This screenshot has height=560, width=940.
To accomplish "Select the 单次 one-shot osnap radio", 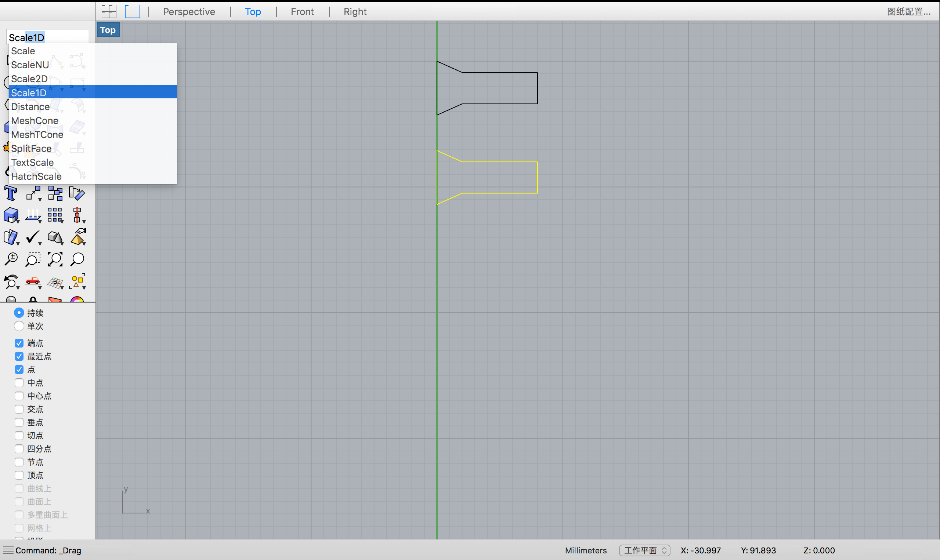I will click(19, 326).
